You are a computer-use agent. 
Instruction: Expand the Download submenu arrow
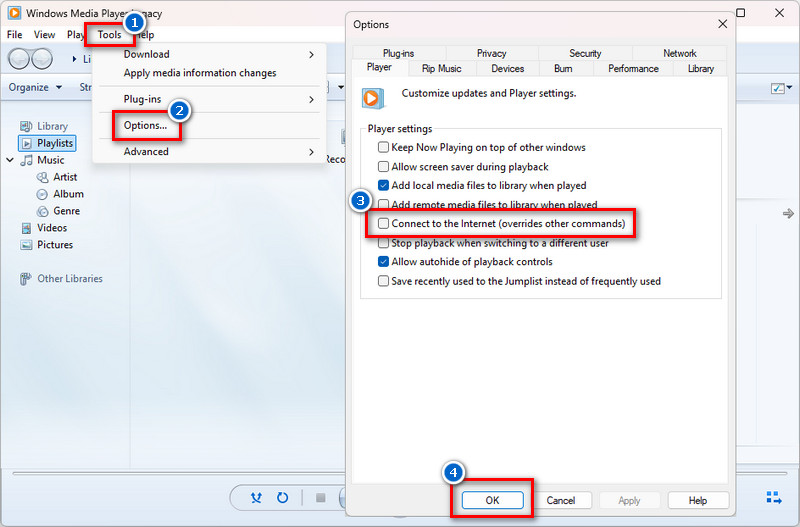pyautogui.click(x=311, y=55)
